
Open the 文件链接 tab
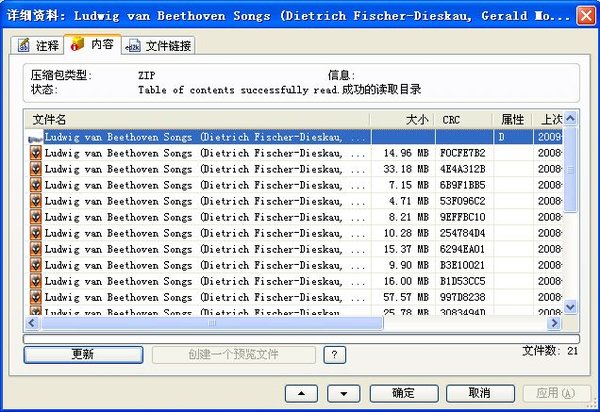point(158,46)
